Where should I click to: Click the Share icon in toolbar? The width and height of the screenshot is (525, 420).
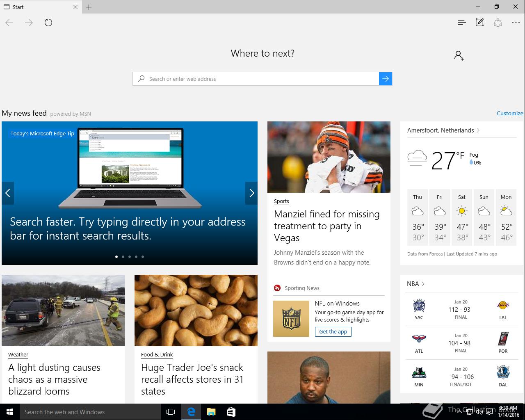(498, 23)
